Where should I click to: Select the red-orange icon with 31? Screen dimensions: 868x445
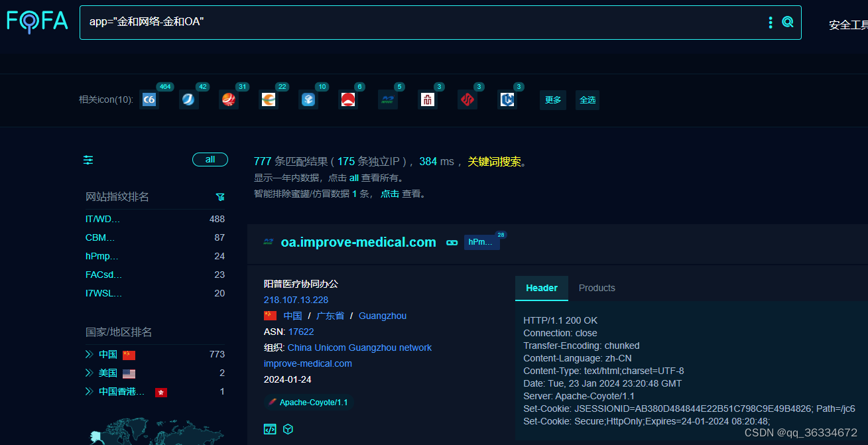[229, 100]
